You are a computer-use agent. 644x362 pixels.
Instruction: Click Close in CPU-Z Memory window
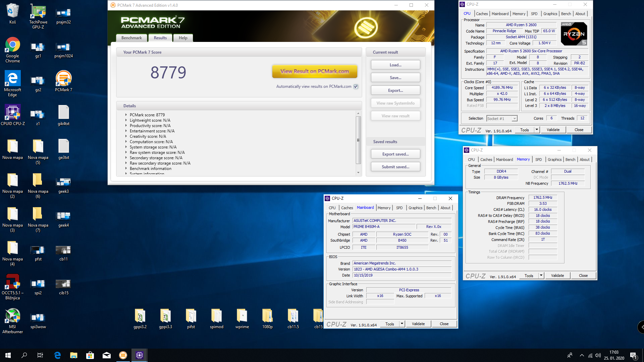583,276
